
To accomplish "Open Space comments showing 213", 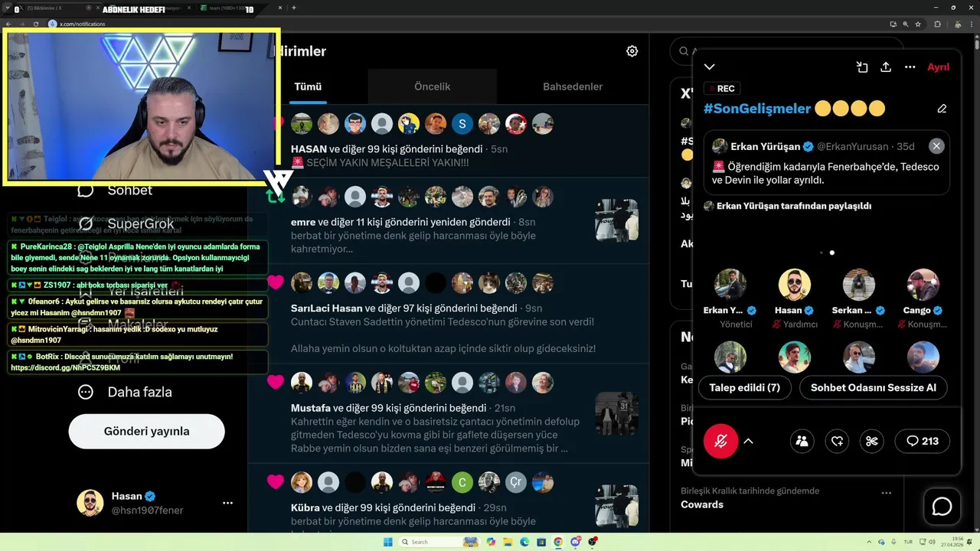I will 922,441.
